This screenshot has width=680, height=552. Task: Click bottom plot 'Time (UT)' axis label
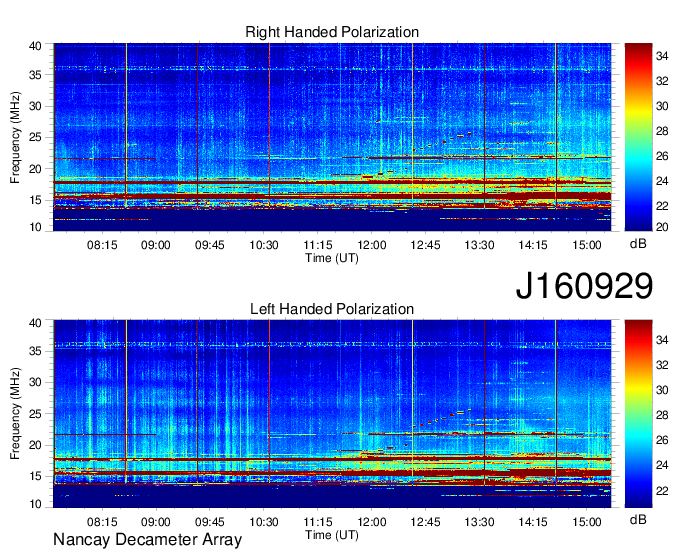(332, 535)
